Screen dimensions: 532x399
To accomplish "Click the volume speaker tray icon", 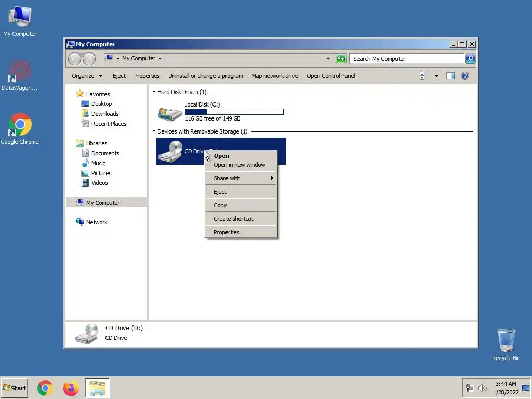I will point(482,388).
